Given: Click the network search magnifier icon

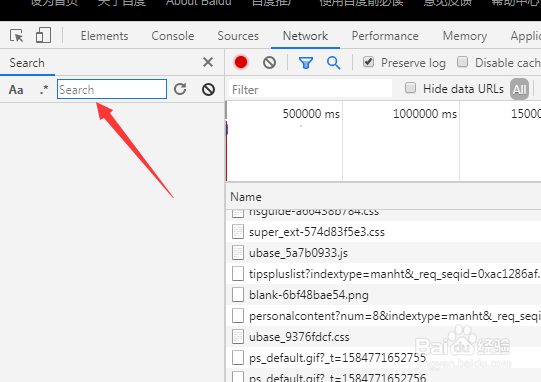Looking at the screenshot, I should coord(334,63).
